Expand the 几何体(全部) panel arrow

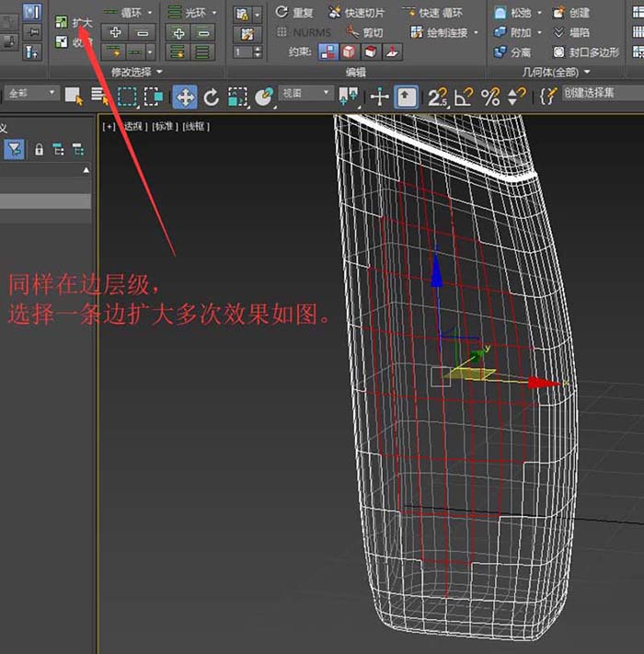pos(586,72)
